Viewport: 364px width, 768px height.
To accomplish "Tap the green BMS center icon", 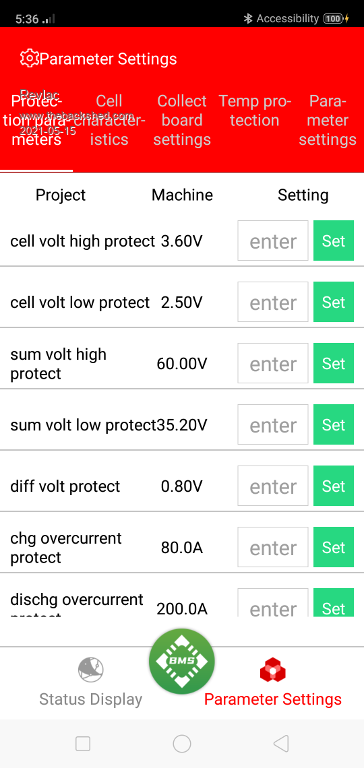I will point(182,661).
